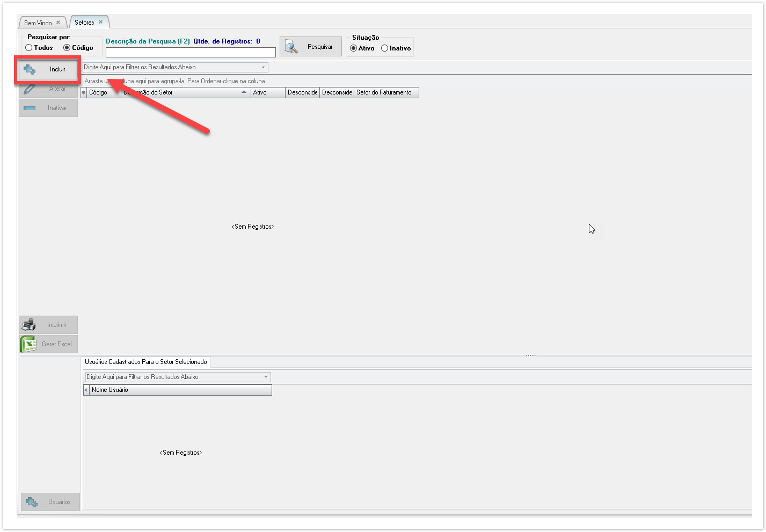The image size is (766, 532).
Task: Select the Código search radio button
Action: [x=67, y=48]
